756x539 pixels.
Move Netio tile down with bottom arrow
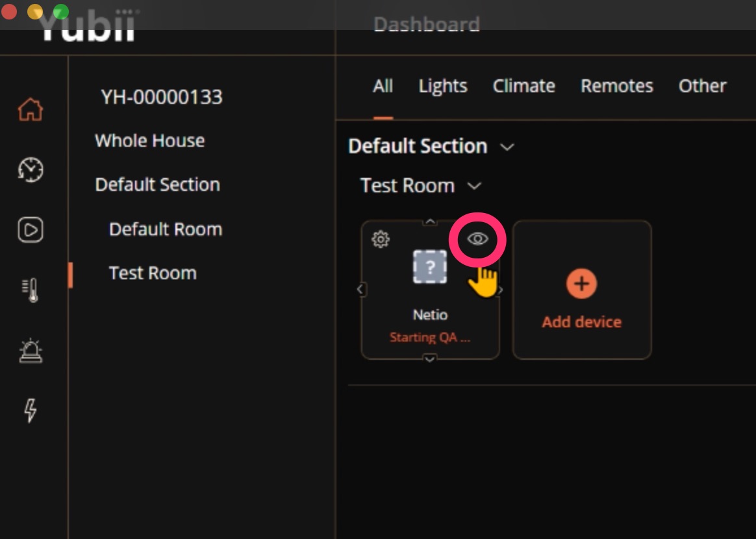click(429, 358)
